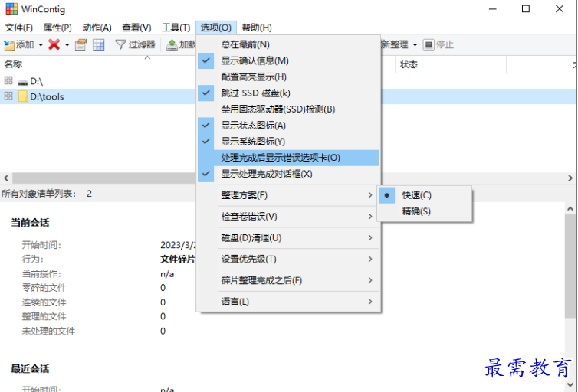Expand the 设置优先级(T) submenu
This screenshot has height=392, width=578.
pos(288,260)
